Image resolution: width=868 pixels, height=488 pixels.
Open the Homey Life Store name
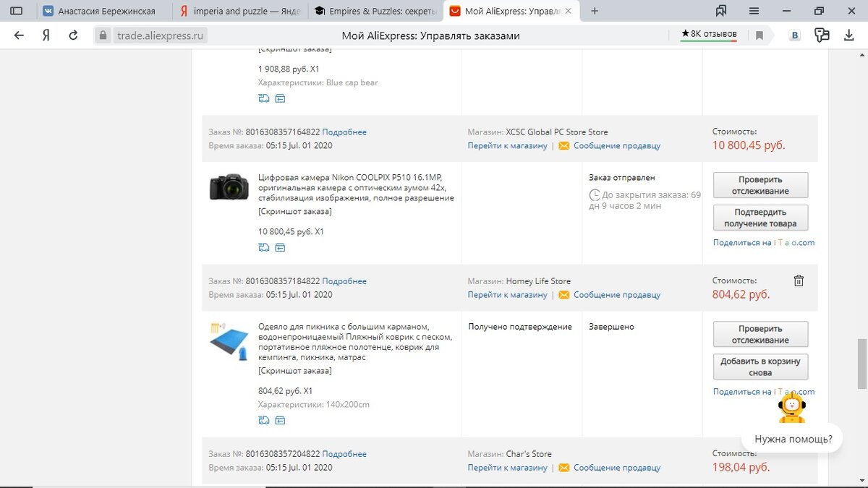tap(538, 281)
